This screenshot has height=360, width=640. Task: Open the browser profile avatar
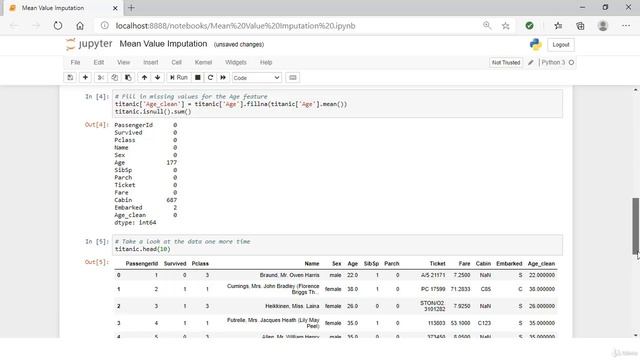(x=603, y=26)
